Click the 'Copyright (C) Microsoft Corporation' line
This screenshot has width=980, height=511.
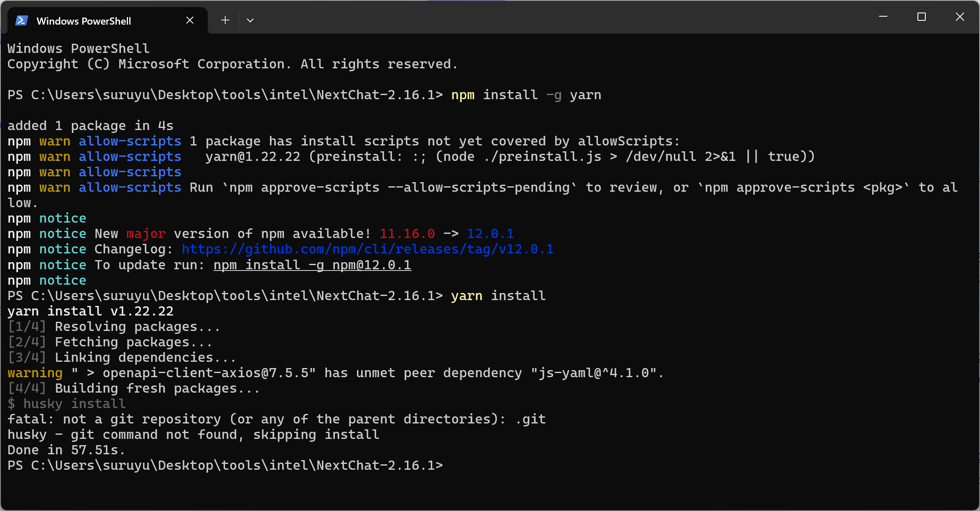point(233,64)
